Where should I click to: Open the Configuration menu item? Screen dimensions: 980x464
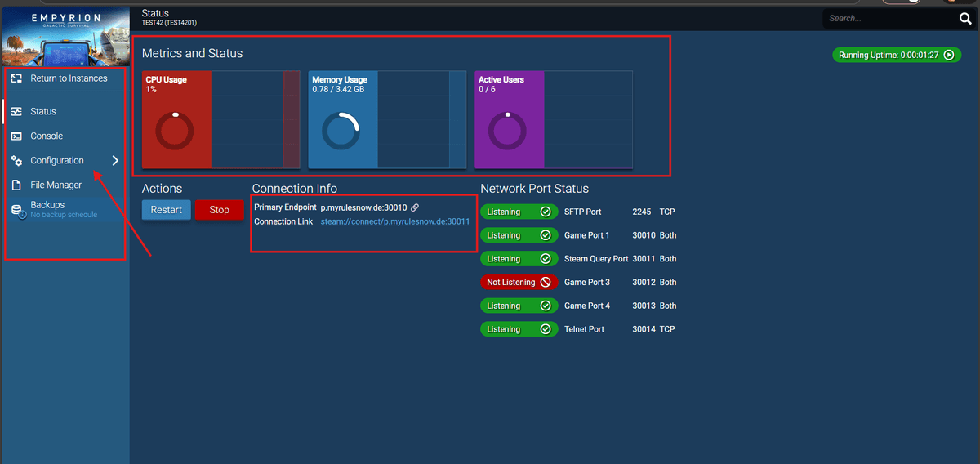tap(65, 160)
